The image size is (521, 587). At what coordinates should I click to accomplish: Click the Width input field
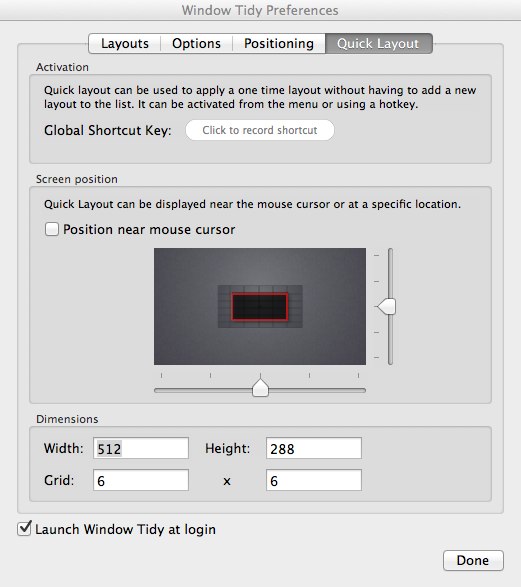141,448
